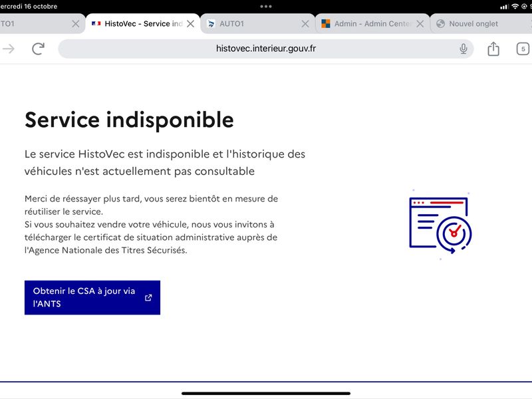Image resolution: width=532 pixels, height=399 pixels.
Task: Go forward with the arrow icon
Action: coord(9,49)
